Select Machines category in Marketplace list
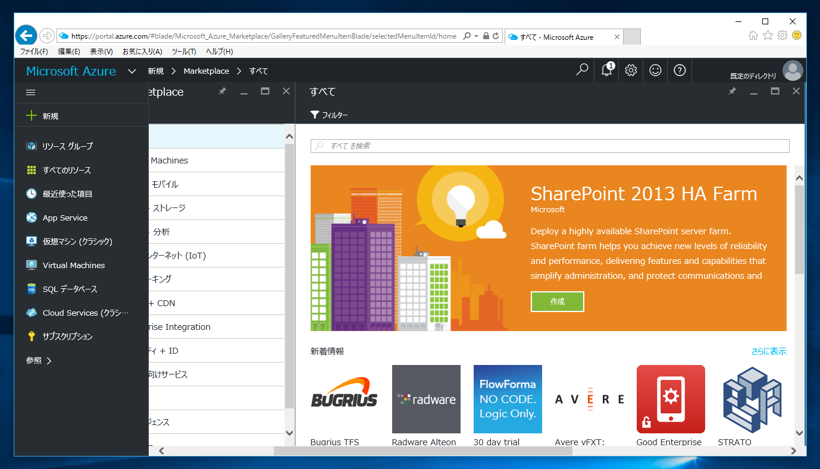Viewport: 820px width, 469px height. pos(217,161)
